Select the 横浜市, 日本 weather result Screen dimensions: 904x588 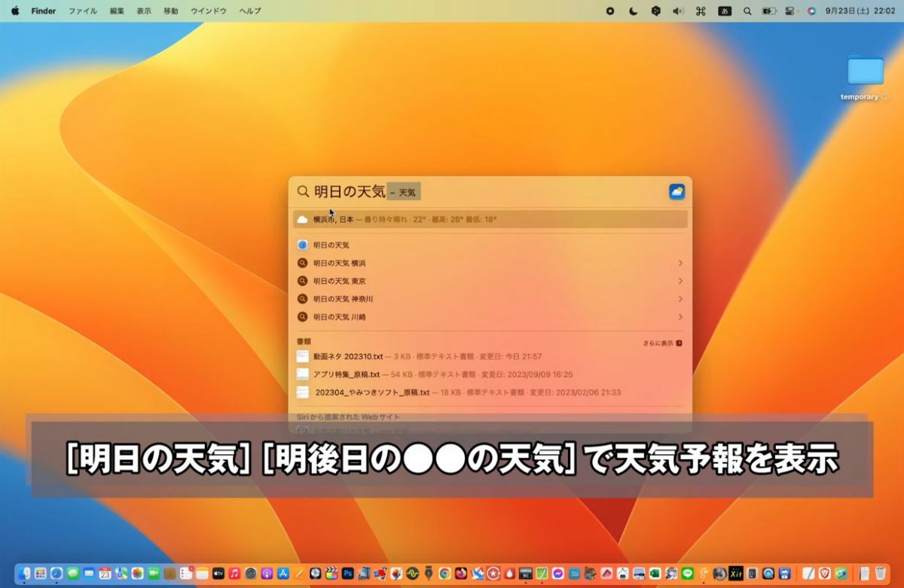tap(490, 219)
